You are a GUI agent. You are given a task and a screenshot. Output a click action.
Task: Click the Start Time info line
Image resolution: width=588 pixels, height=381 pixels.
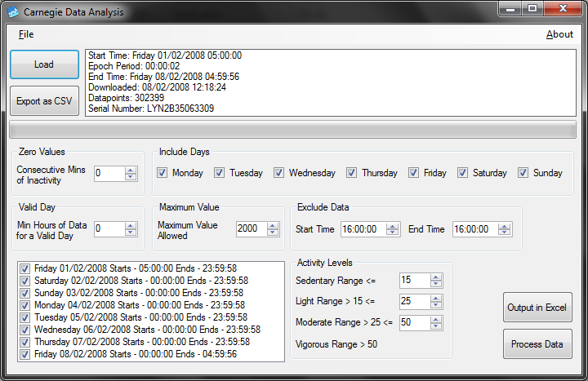point(165,55)
